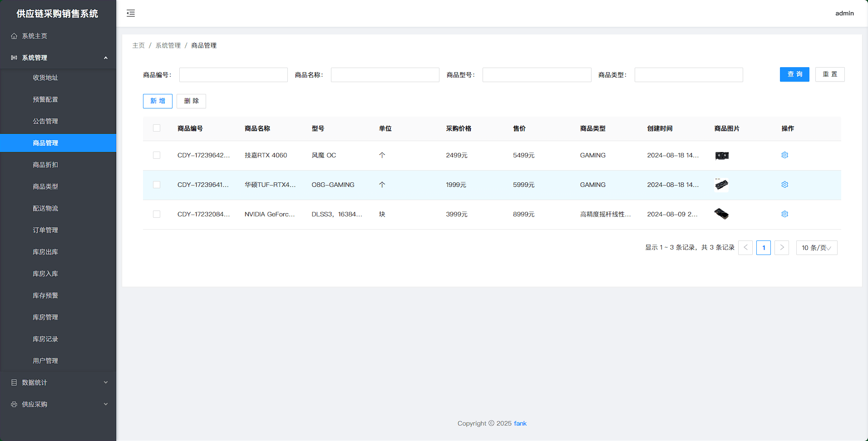The height and width of the screenshot is (441, 868).
Task: Click the home icon beside 系统主页
Action: click(14, 36)
